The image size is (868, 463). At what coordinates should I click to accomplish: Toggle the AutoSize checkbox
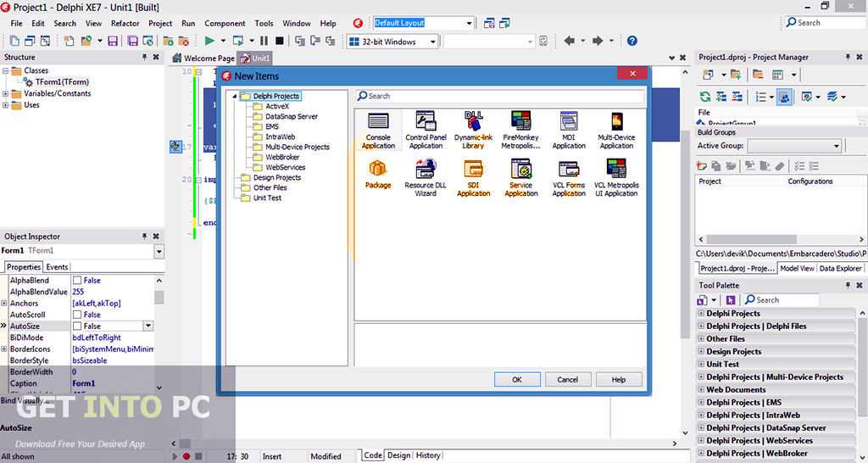pos(77,326)
